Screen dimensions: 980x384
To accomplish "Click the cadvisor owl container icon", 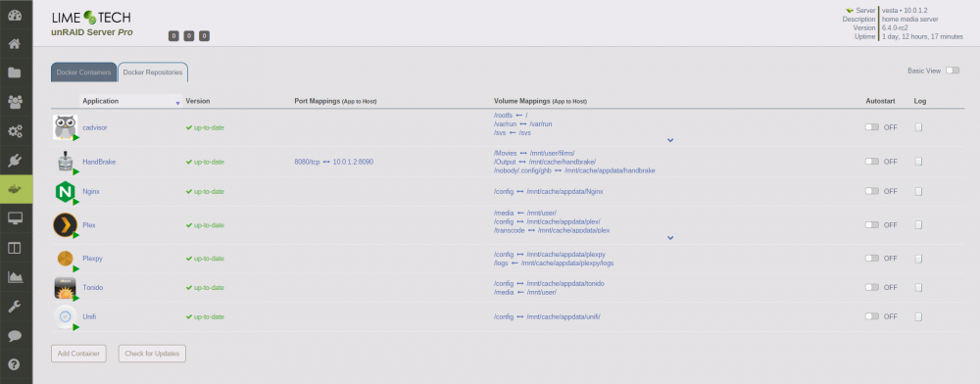I will tap(66, 127).
